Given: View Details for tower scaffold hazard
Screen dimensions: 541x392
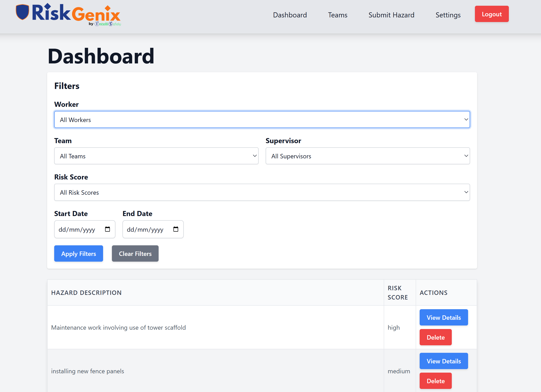Looking at the screenshot, I should (443, 317).
